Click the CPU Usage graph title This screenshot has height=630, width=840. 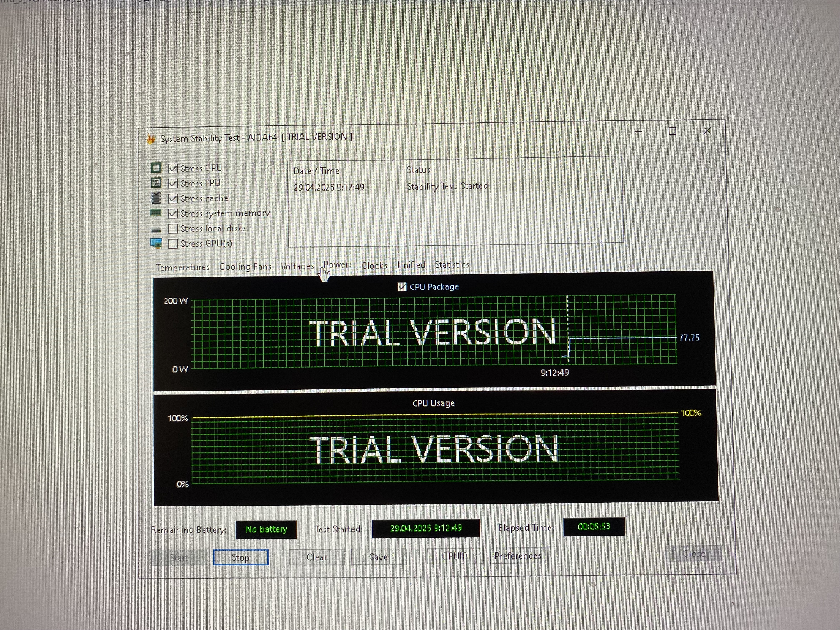pos(433,403)
